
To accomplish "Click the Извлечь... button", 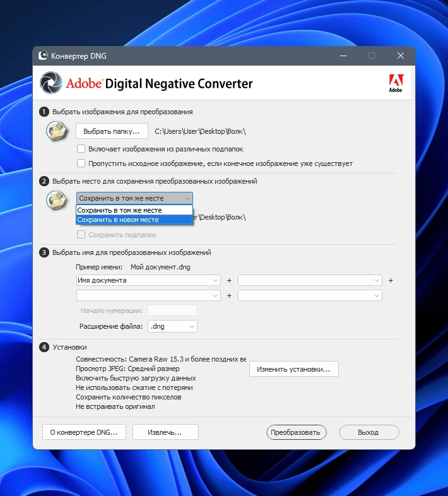I will pyautogui.click(x=165, y=432).
